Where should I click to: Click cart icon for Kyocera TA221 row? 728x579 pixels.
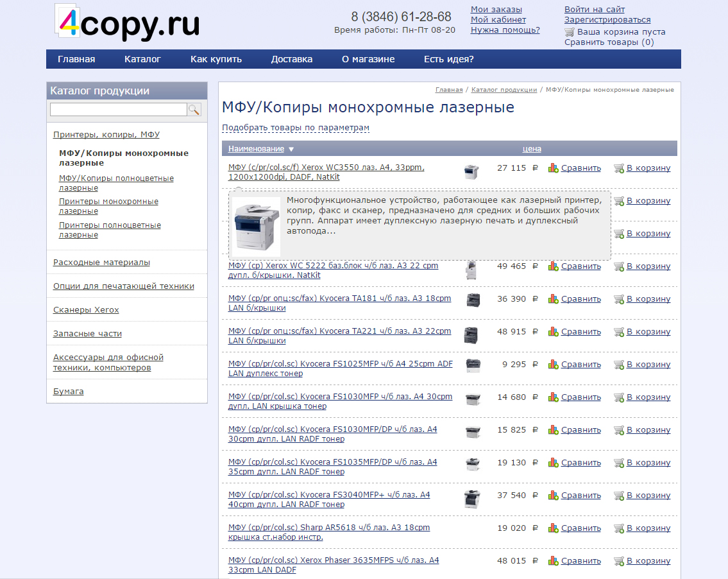[x=619, y=332]
